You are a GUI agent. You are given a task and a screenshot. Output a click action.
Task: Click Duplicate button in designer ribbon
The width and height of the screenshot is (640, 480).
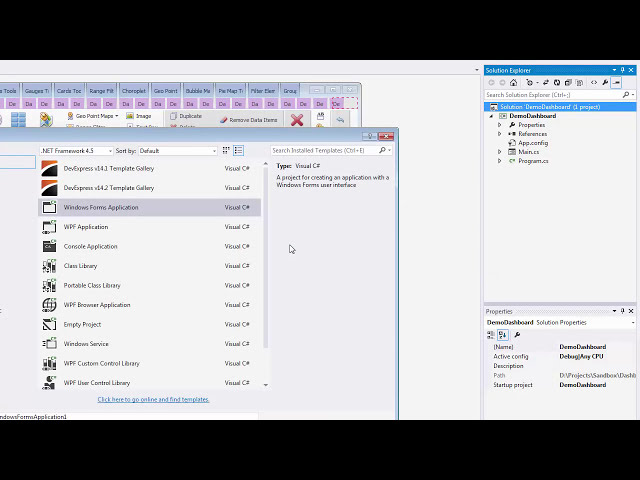click(186, 116)
